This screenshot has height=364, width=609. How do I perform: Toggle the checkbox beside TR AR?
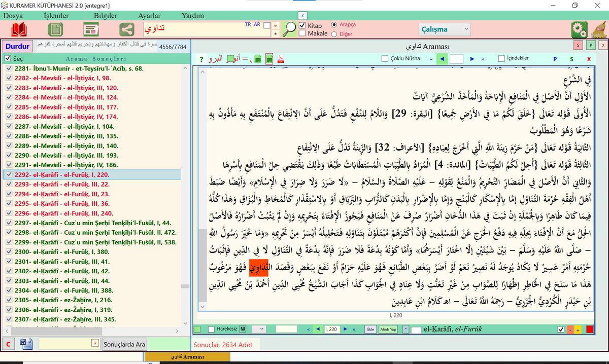pyautogui.click(x=267, y=25)
